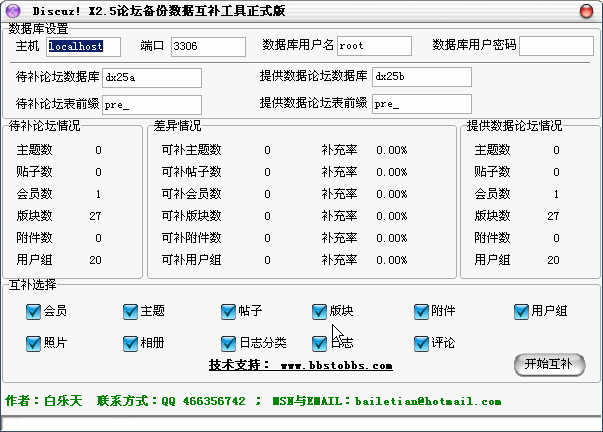Edit the 数据库用户名 root field

click(x=374, y=46)
